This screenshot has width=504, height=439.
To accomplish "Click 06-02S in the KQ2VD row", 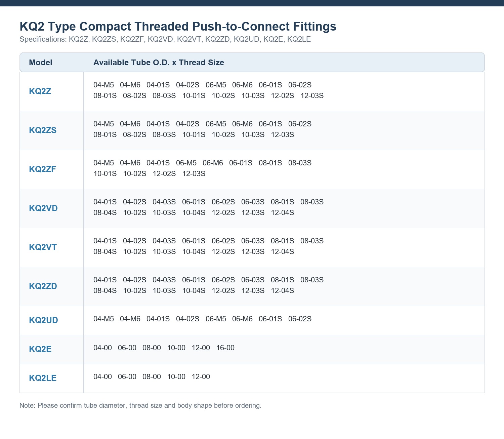I will pyautogui.click(x=223, y=202).
